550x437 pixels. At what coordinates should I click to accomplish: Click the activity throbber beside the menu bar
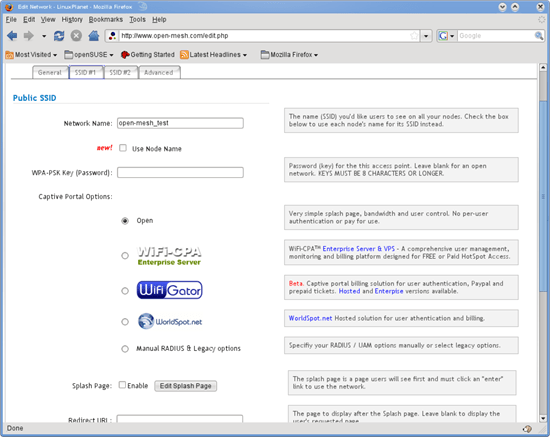(542, 20)
